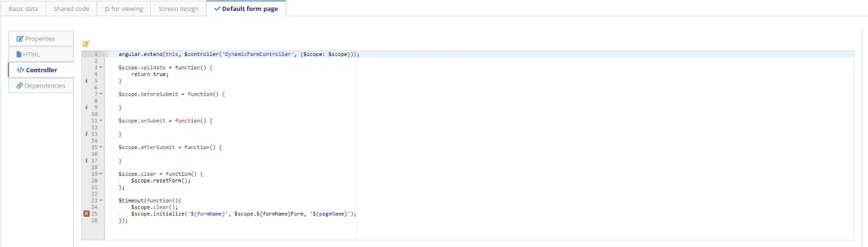The height and width of the screenshot is (247, 868).
Task: Click the yellow edit icon above the editor
Action: pos(86,44)
